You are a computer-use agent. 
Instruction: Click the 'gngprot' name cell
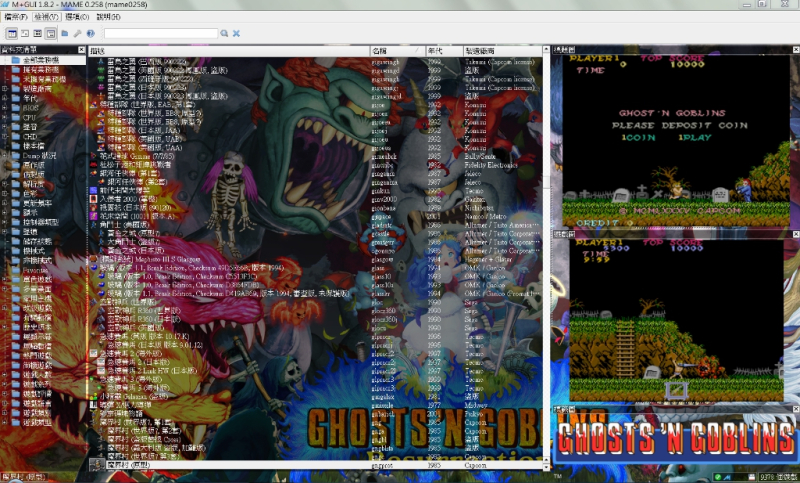(382, 465)
